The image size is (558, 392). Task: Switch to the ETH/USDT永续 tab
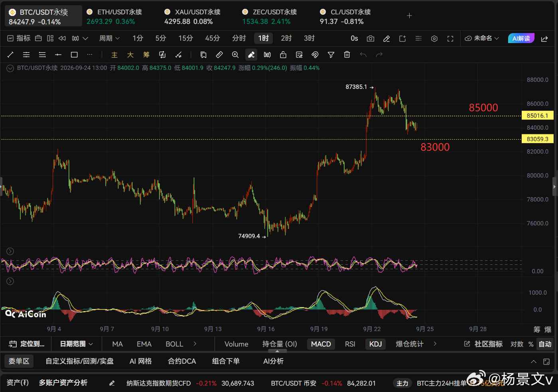(114, 17)
